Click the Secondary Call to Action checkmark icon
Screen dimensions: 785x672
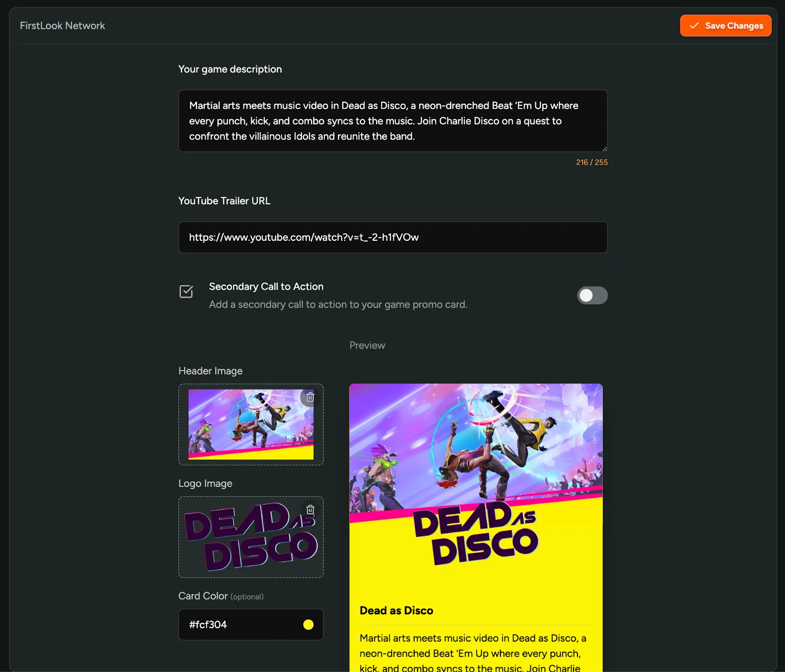pyautogui.click(x=186, y=291)
